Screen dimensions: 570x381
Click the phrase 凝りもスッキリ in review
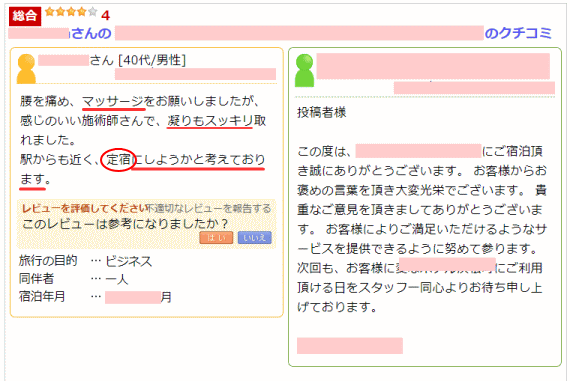[210, 121]
